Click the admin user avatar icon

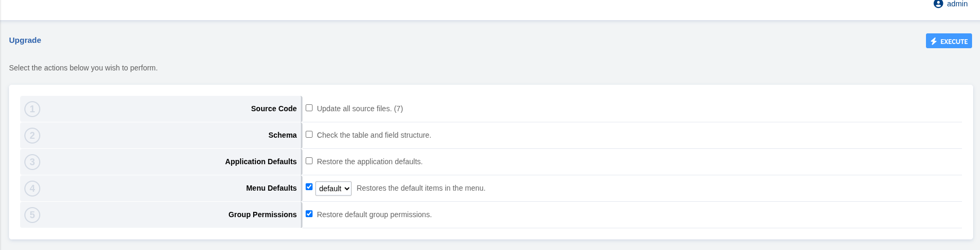point(938,4)
